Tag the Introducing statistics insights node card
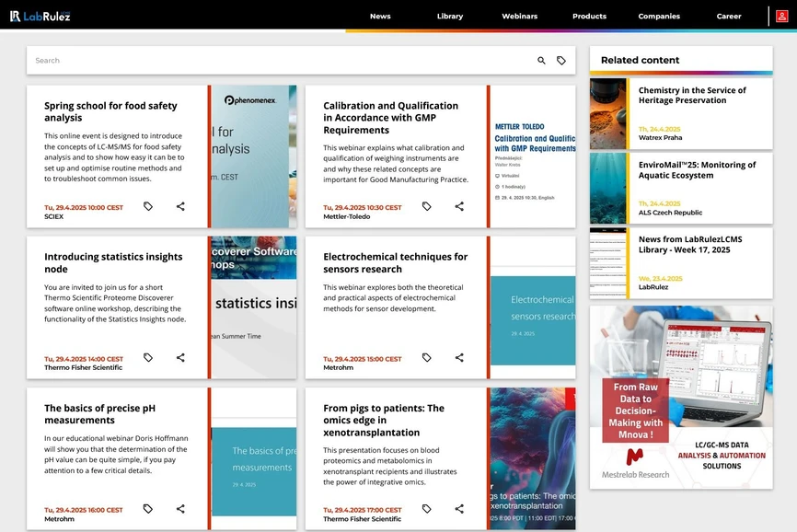 pyautogui.click(x=147, y=357)
